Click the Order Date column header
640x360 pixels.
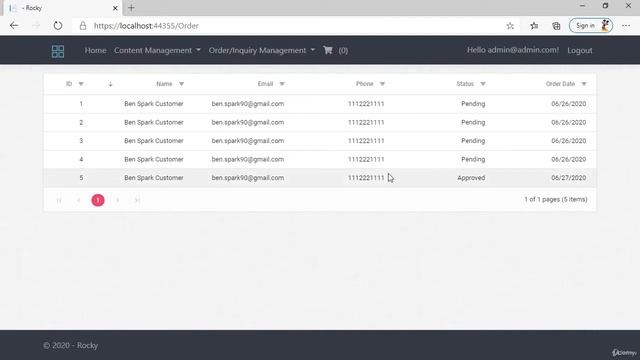(x=560, y=84)
